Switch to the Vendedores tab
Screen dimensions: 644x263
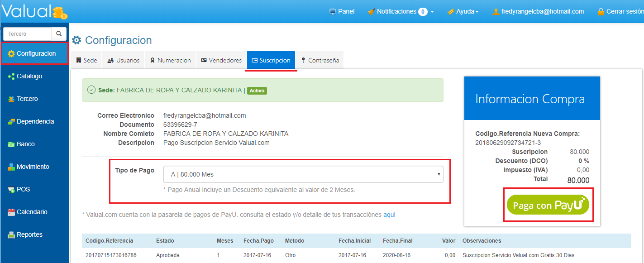pyautogui.click(x=221, y=60)
